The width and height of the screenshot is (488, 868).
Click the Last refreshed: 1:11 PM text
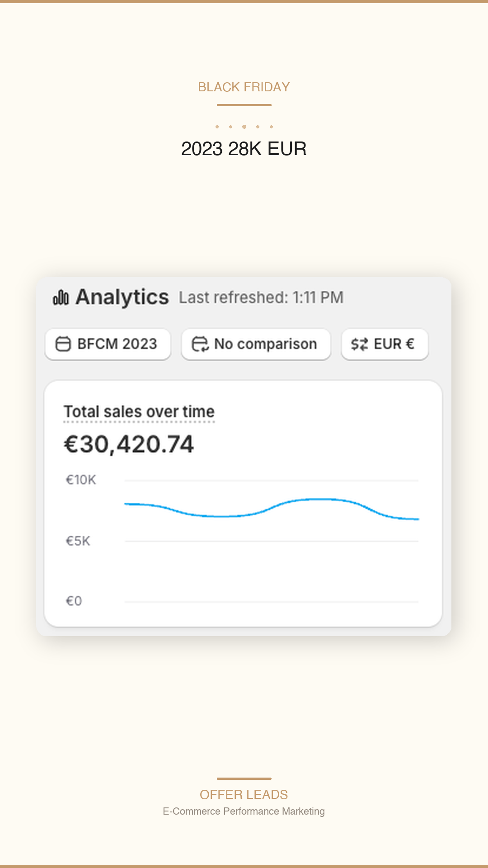(x=261, y=297)
